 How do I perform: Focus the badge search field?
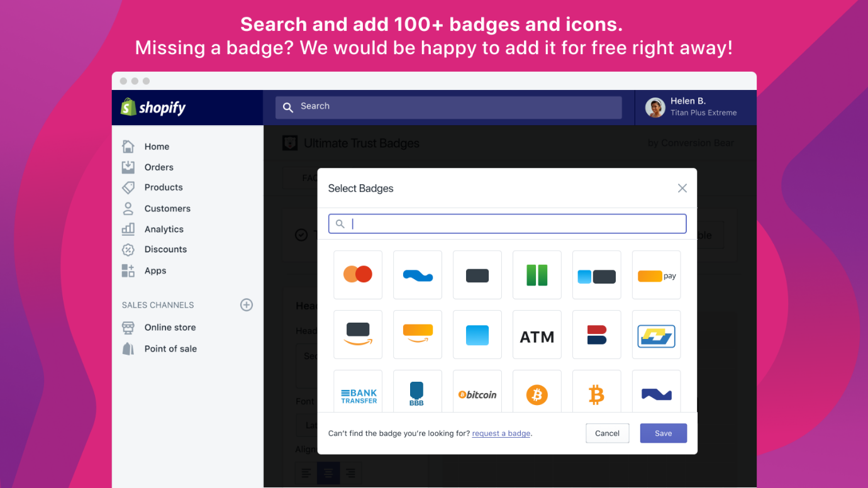click(x=516, y=224)
